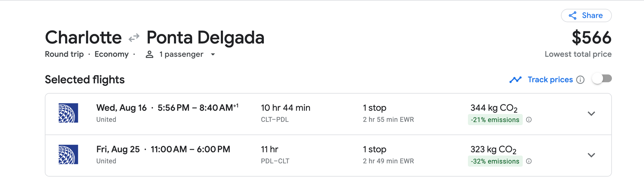This screenshot has width=644, height=186.
Task: Click the swap route arrows icon
Action: click(133, 37)
